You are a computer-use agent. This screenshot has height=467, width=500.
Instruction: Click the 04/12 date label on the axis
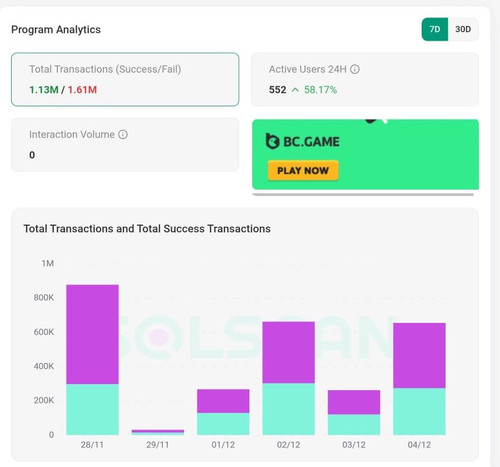419,445
